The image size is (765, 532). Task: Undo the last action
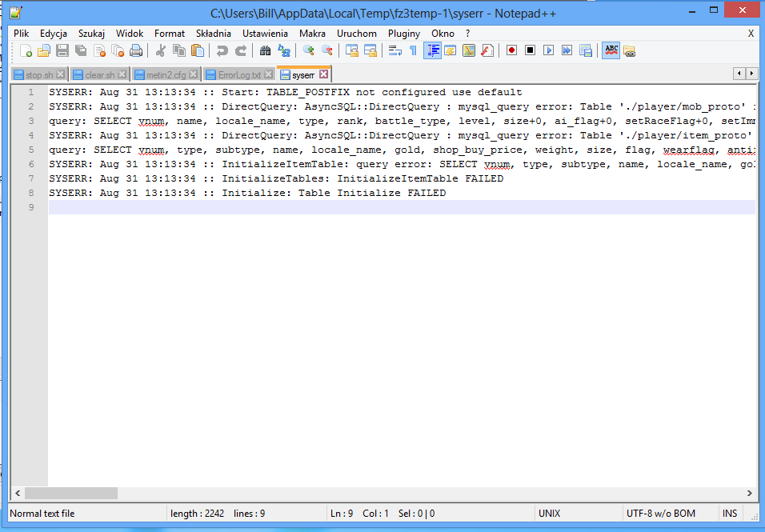tap(222, 50)
